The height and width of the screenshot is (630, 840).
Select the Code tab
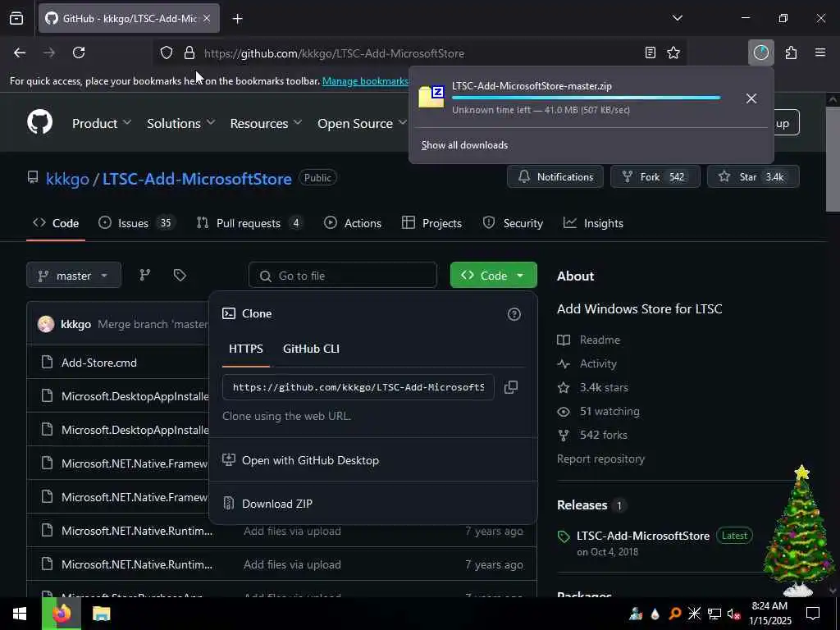[56, 223]
